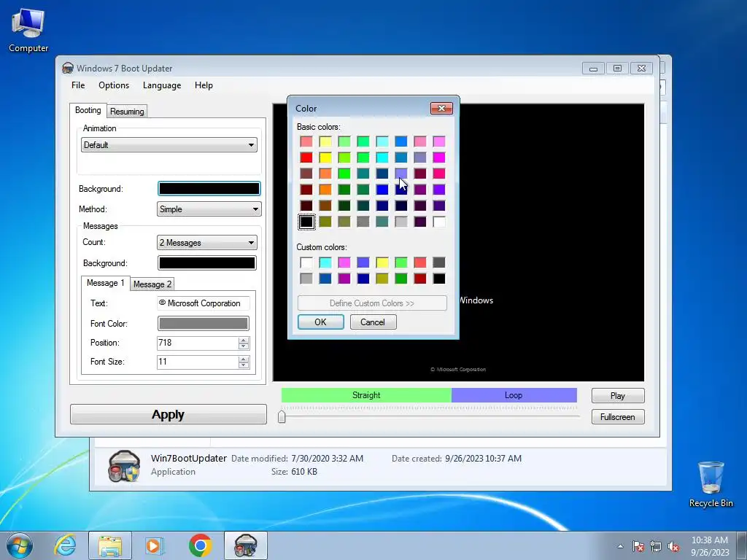Open the Recycle Bin desktop icon

tap(711, 484)
